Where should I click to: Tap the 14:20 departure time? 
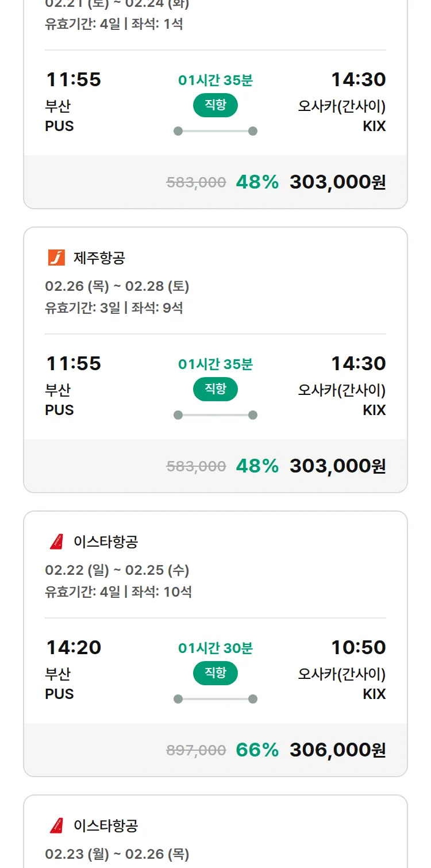tap(74, 647)
